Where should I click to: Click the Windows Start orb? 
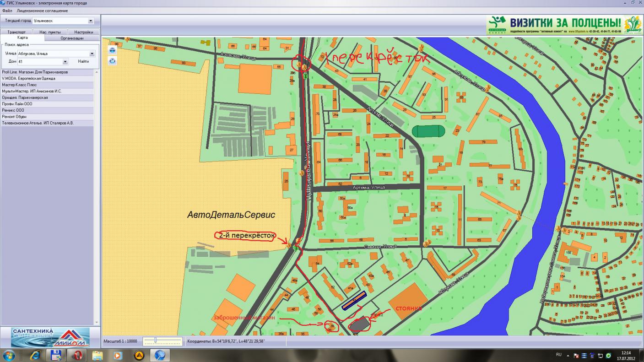coord(9,355)
